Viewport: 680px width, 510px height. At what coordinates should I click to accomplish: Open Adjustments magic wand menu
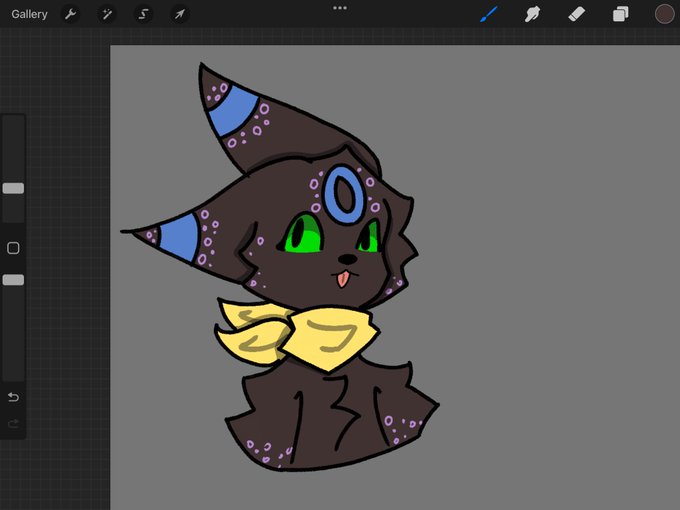coord(107,14)
